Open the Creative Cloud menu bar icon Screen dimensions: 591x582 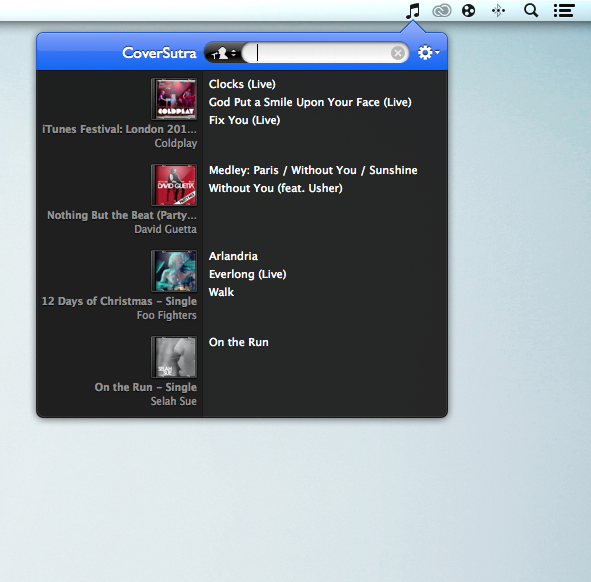tap(441, 11)
